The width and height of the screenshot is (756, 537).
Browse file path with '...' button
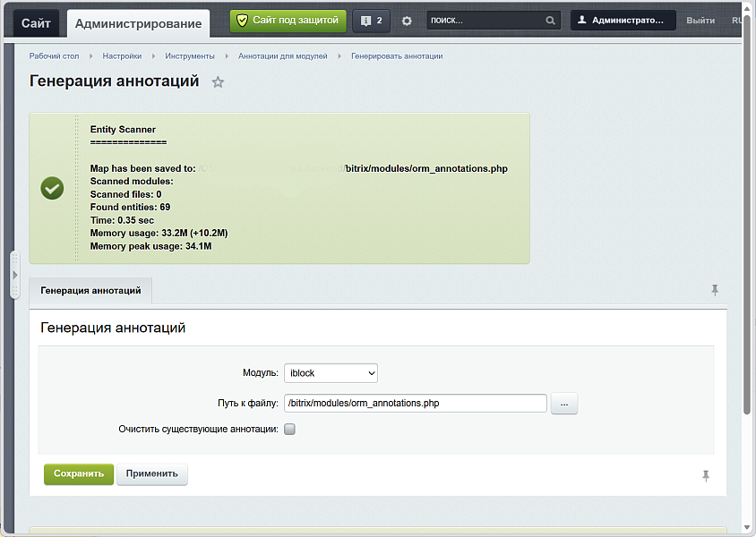563,404
